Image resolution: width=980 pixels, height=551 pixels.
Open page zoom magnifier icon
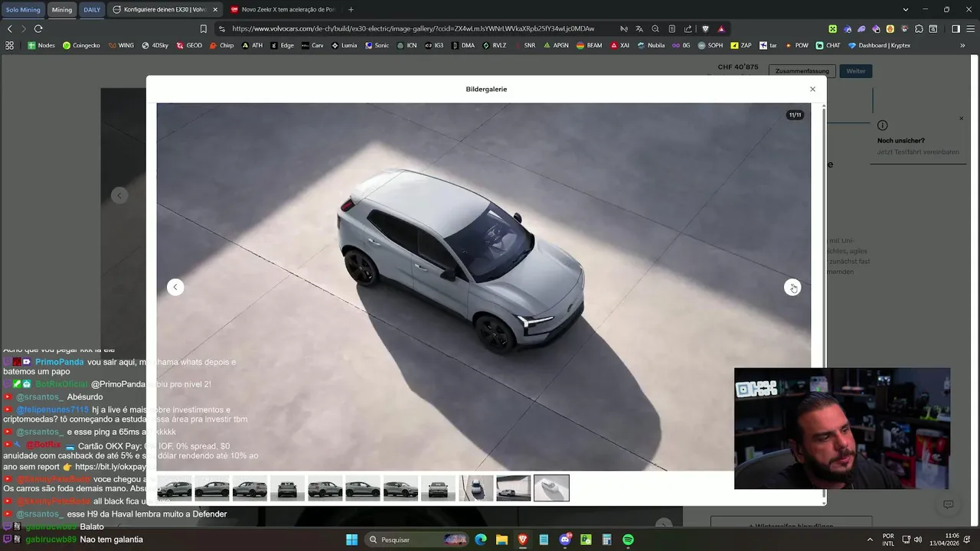(655, 28)
